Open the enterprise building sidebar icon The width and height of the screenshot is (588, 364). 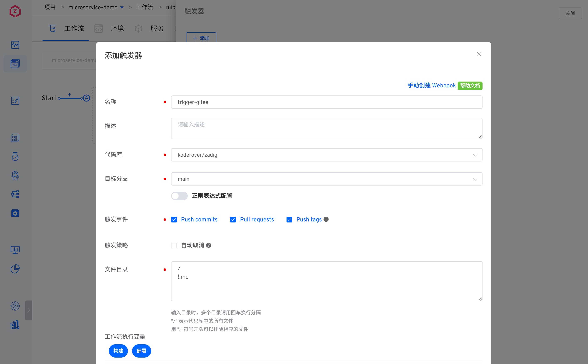[x=15, y=325]
